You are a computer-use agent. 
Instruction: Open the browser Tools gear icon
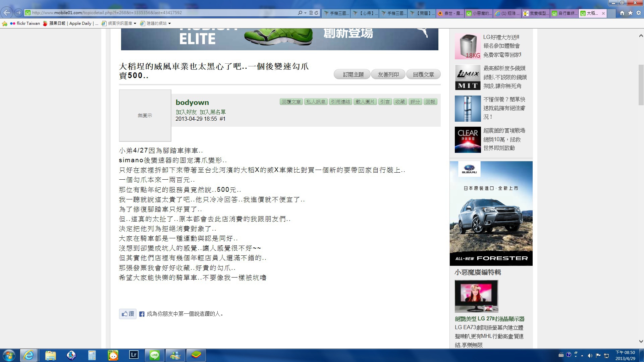(x=638, y=13)
